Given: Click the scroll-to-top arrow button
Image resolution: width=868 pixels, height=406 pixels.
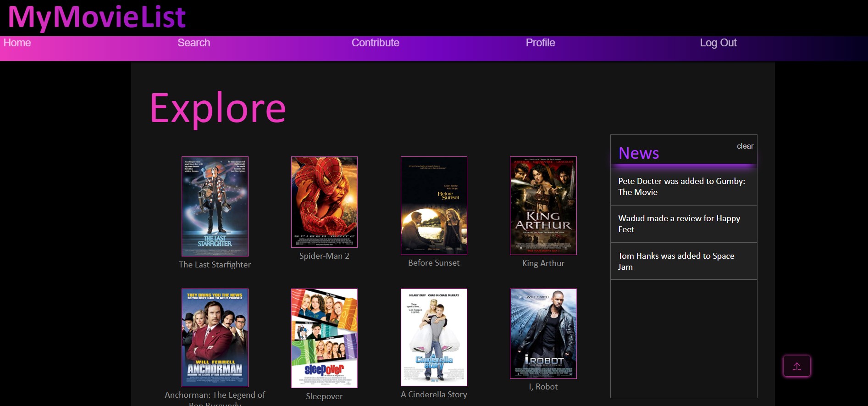Looking at the screenshot, I should 796,366.
